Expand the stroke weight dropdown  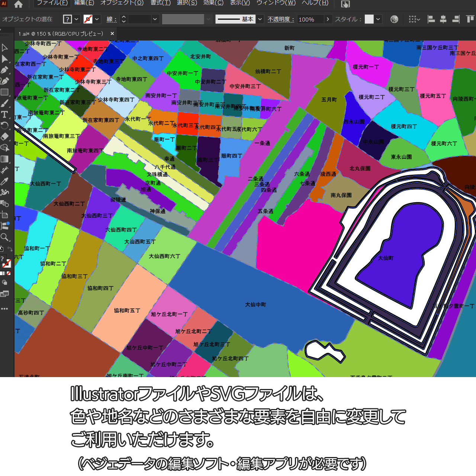(x=155, y=19)
